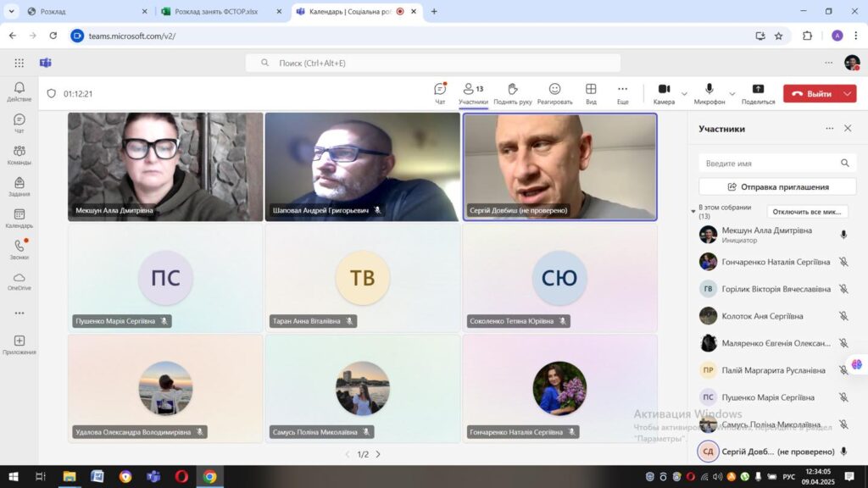The width and height of the screenshot is (868, 488).
Task: Open the Вид layout icon
Action: pyautogui.click(x=591, y=93)
